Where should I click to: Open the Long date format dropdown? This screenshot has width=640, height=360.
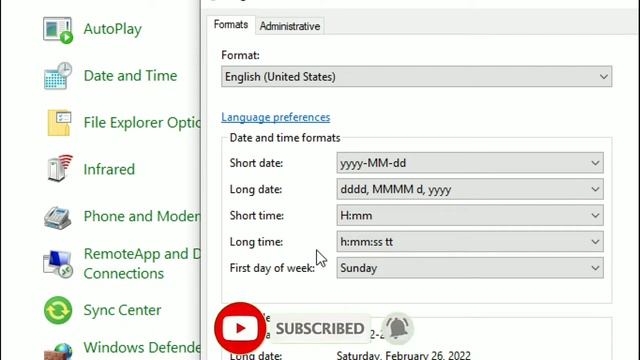coord(470,189)
